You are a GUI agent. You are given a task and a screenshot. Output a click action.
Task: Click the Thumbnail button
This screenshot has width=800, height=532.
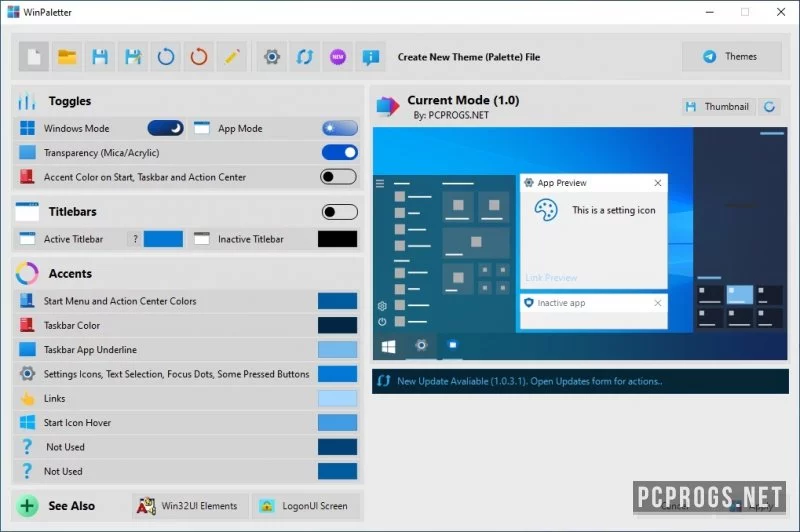tap(718, 107)
